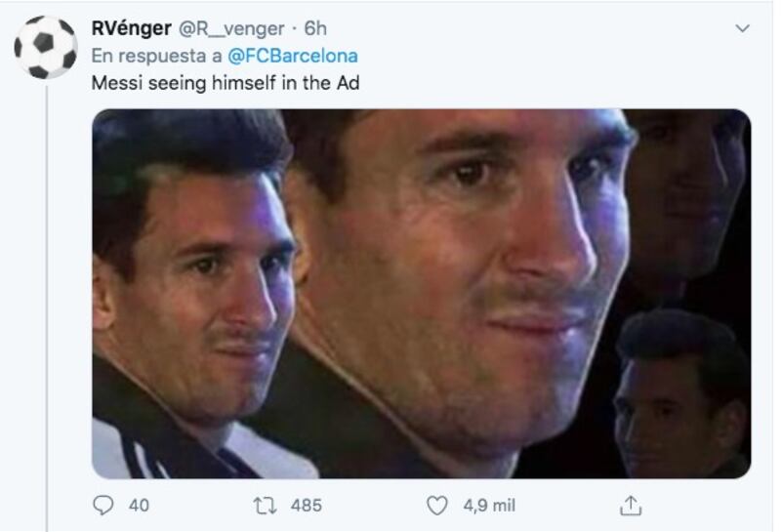The image size is (781, 532).
Task: Expand the tweet options chevron
Action: (x=742, y=28)
